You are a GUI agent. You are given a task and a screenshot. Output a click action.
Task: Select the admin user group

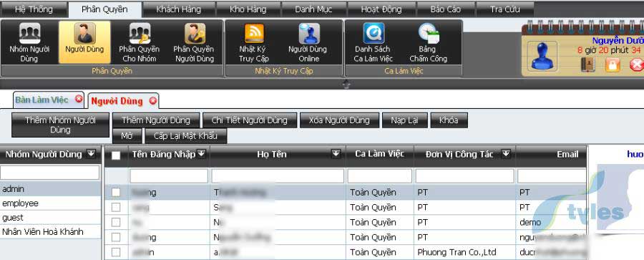pyautogui.click(x=50, y=189)
